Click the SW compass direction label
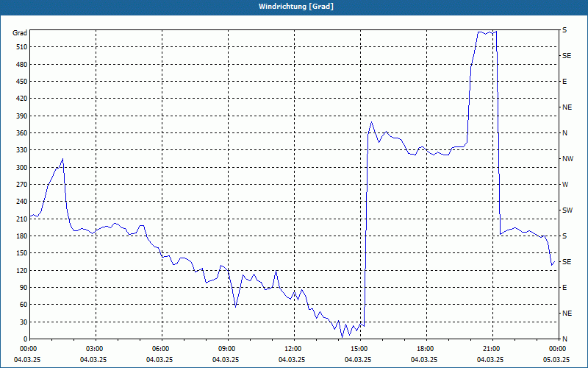 [567, 210]
